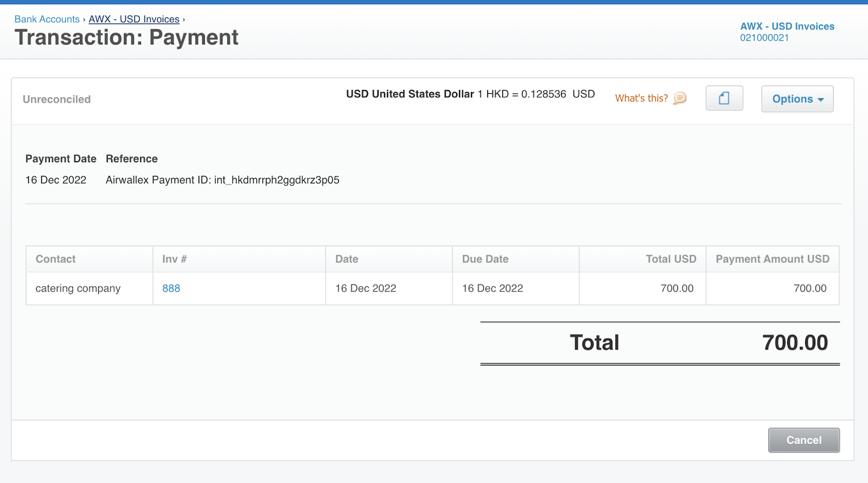Click the Inv # column header
Image resolution: width=868 pixels, height=483 pixels.
(x=174, y=259)
